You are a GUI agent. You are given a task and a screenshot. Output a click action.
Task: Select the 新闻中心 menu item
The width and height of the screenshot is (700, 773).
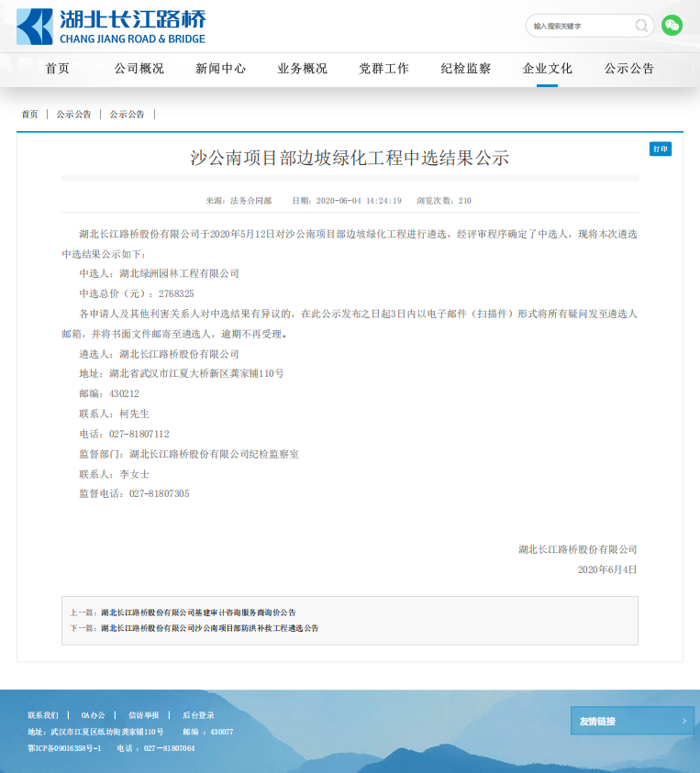coord(221,69)
